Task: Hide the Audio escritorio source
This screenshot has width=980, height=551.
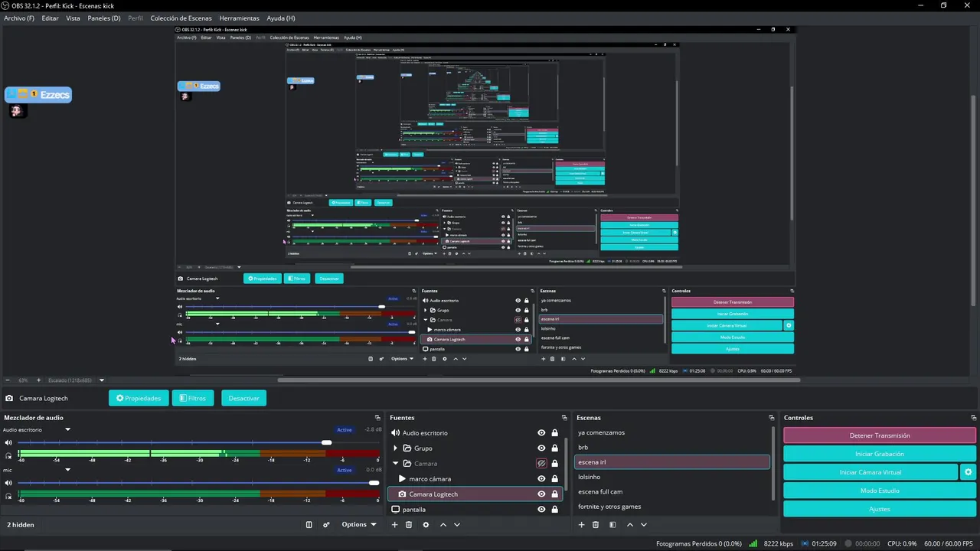Action: pyautogui.click(x=541, y=433)
